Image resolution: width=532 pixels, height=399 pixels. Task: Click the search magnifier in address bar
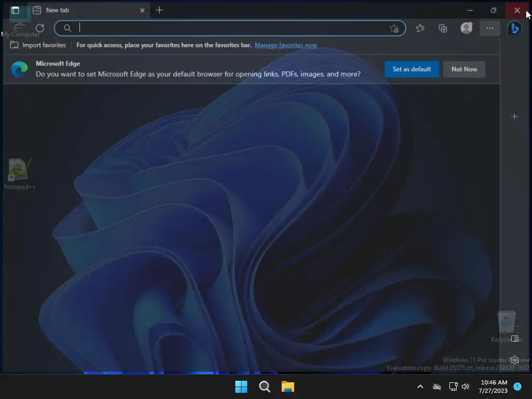point(68,28)
